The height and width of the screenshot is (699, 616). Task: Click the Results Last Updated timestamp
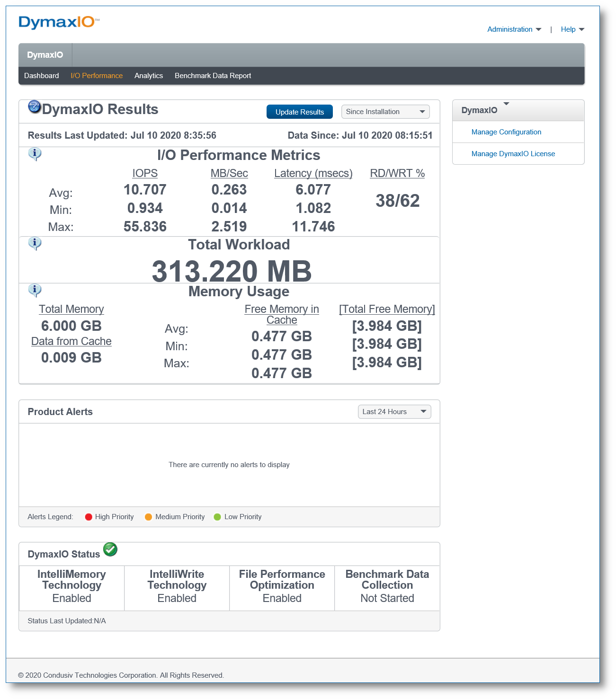point(122,135)
